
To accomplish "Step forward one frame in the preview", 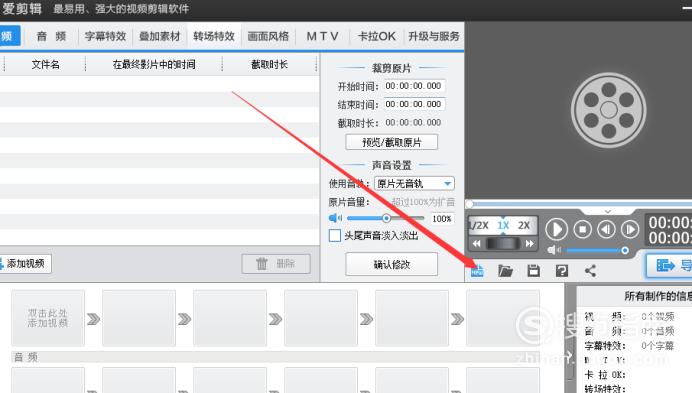I will 630,229.
